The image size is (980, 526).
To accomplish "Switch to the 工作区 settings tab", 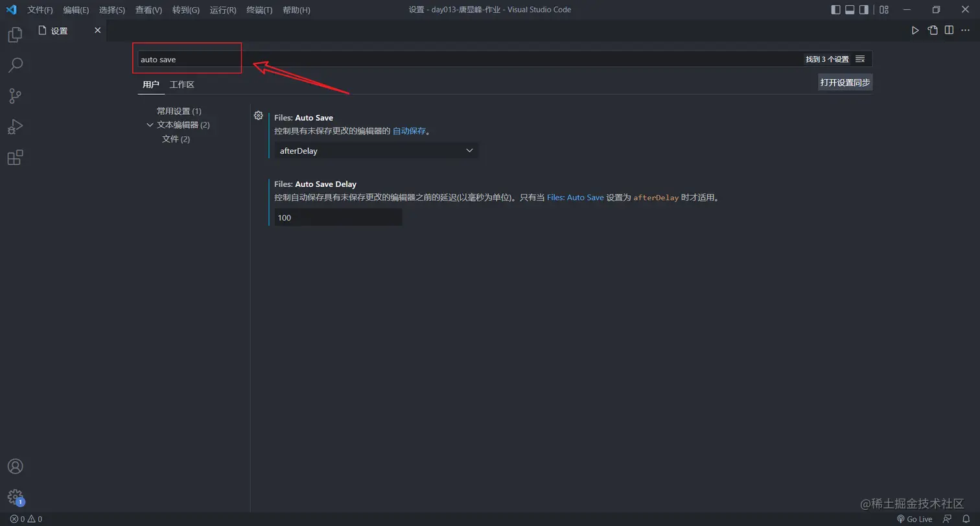I will [182, 84].
